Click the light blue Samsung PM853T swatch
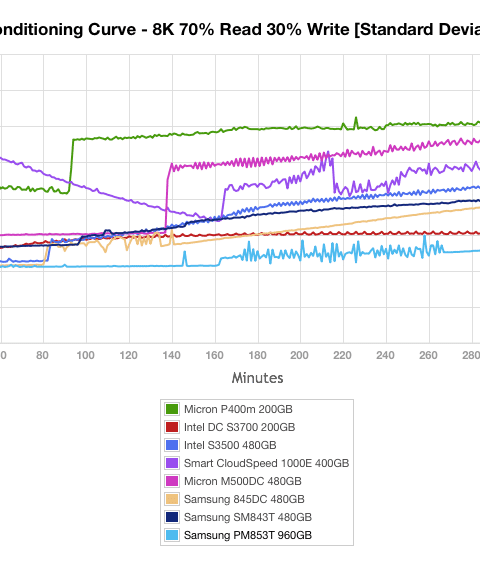This screenshot has width=480, height=565. click(172, 535)
